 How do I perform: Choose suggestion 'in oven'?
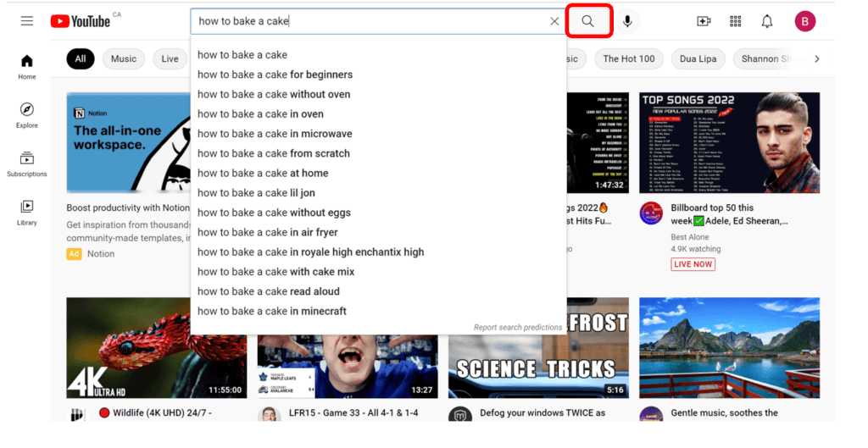[379, 114]
